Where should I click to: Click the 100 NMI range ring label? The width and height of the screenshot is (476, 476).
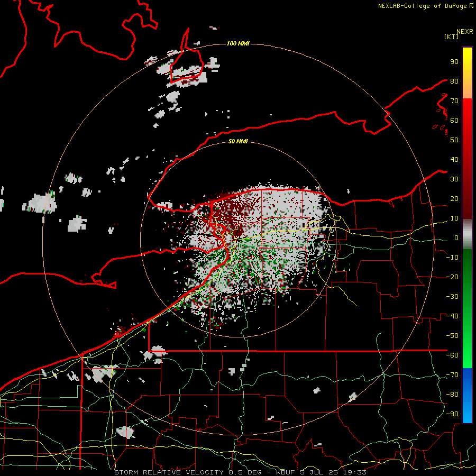coord(238,44)
